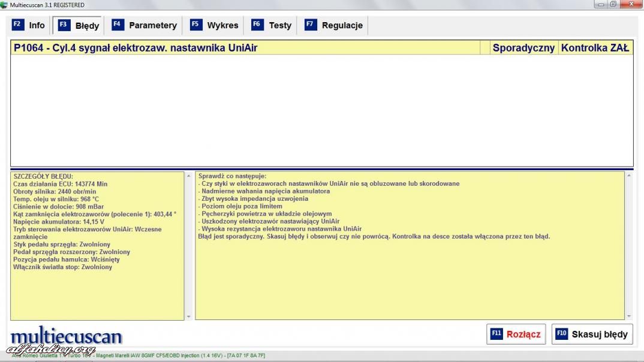
Task: Click the F7 key icon
Action: pos(311,25)
